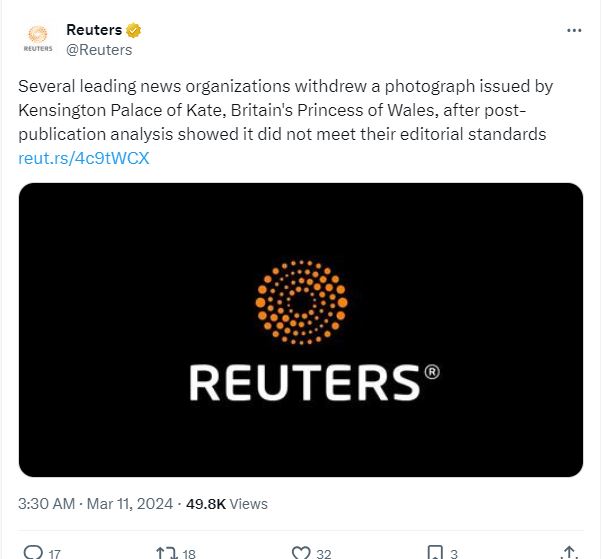
Task: Click the repost count 18
Action: coord(189,552)
